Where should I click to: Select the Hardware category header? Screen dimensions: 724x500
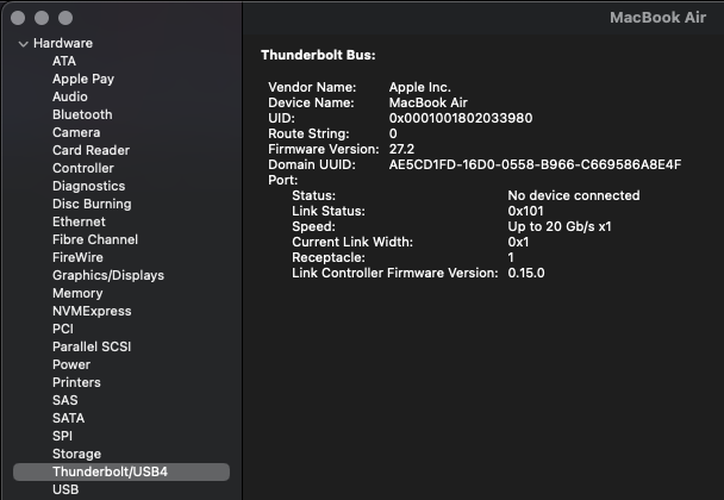coord(63,43)
